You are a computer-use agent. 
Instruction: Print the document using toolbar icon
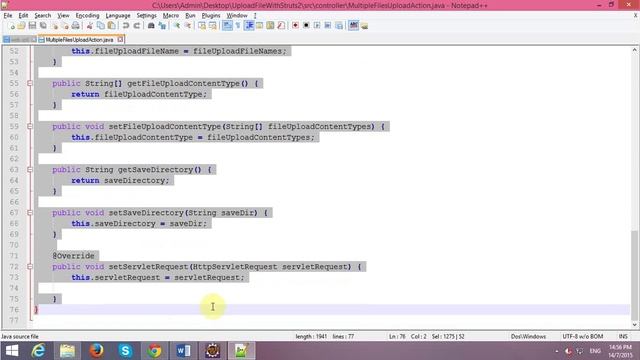pyautogui.click(x=76, y=26)
